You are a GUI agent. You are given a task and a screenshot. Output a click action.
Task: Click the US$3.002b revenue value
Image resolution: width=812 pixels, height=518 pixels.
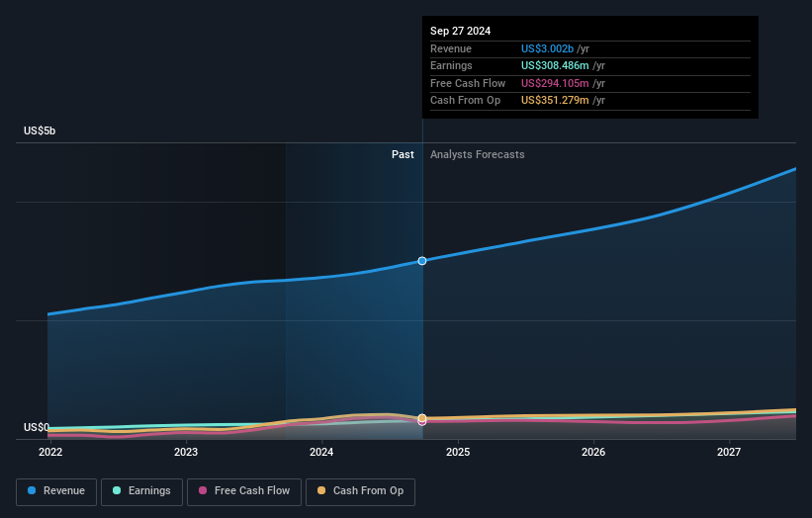[547, 48]
